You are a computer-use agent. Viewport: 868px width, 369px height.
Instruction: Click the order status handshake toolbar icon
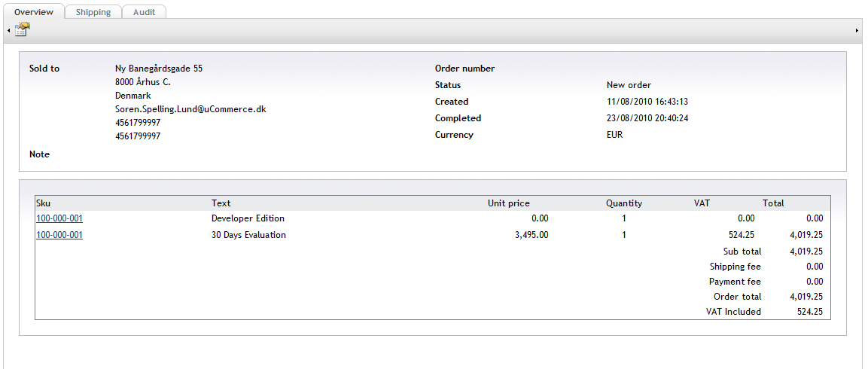coord(22,30)
